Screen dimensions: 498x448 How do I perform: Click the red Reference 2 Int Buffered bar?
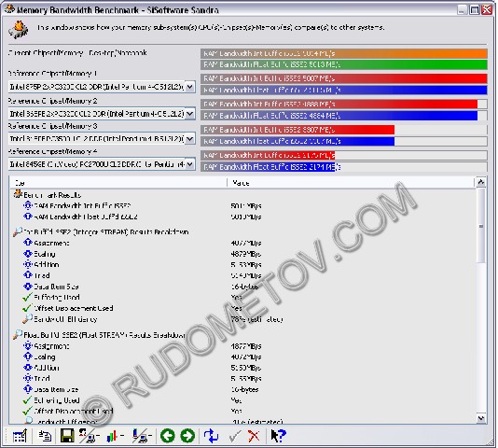point(339,104)
